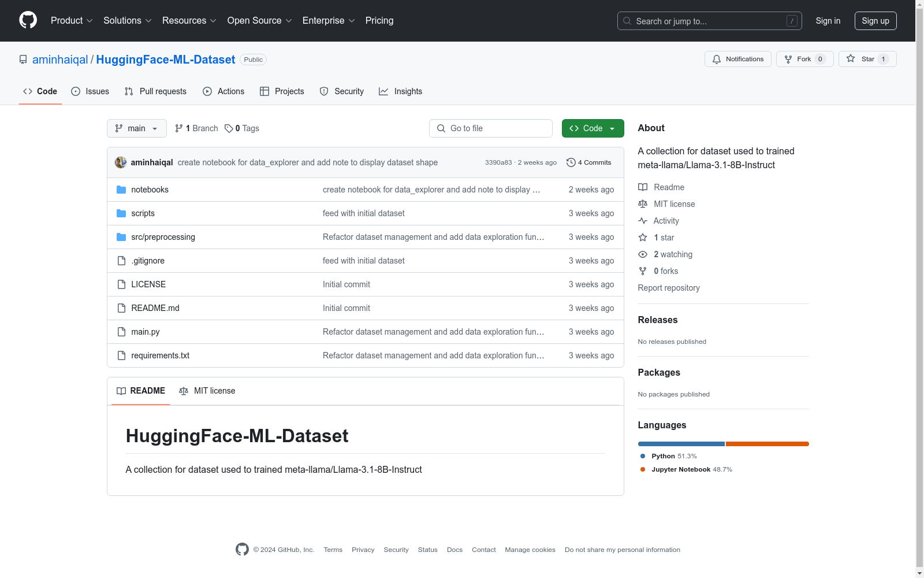924x578 pixels.
Task: Open the Pull requests tab
Action: pos(155,91)
